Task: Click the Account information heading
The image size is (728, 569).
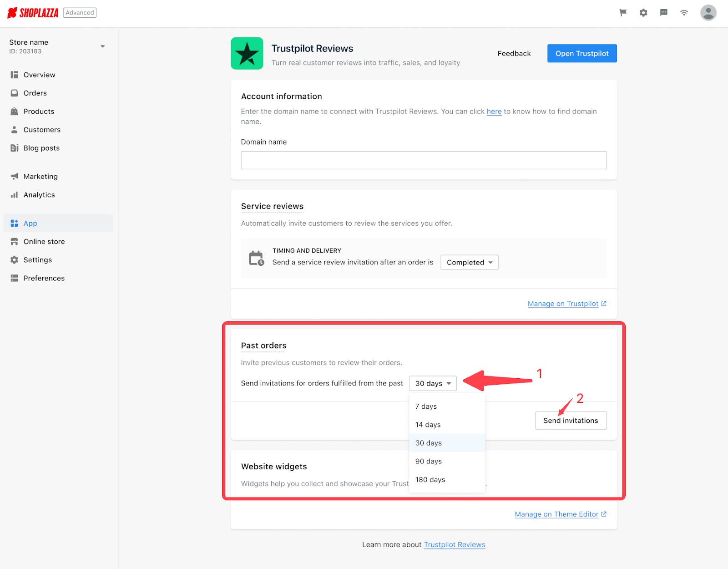Action: click(x=282, y=97)
